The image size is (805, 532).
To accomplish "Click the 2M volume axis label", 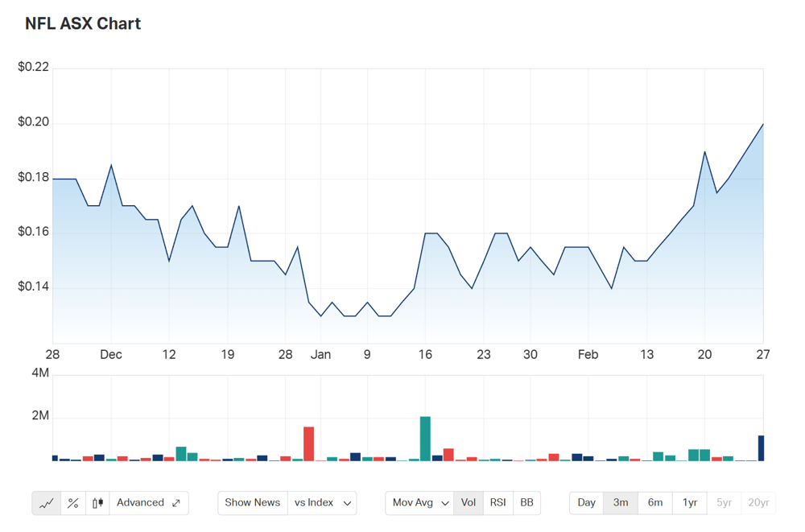I will tap(40, 415).
